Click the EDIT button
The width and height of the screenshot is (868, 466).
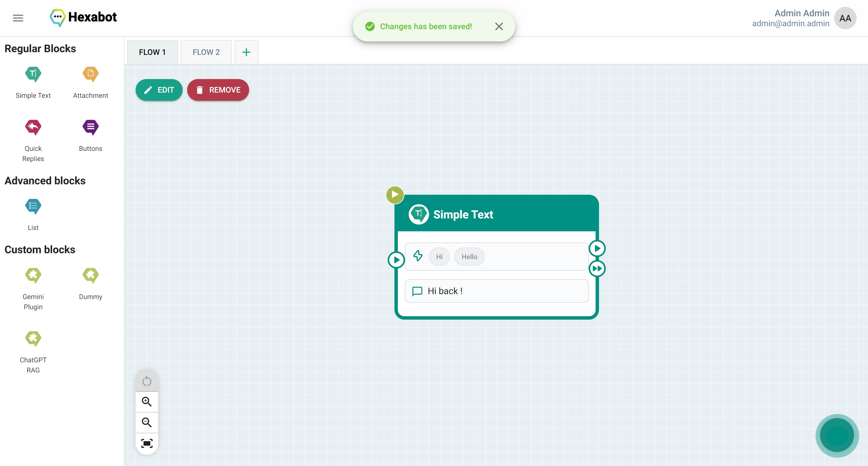pos(159,90)
